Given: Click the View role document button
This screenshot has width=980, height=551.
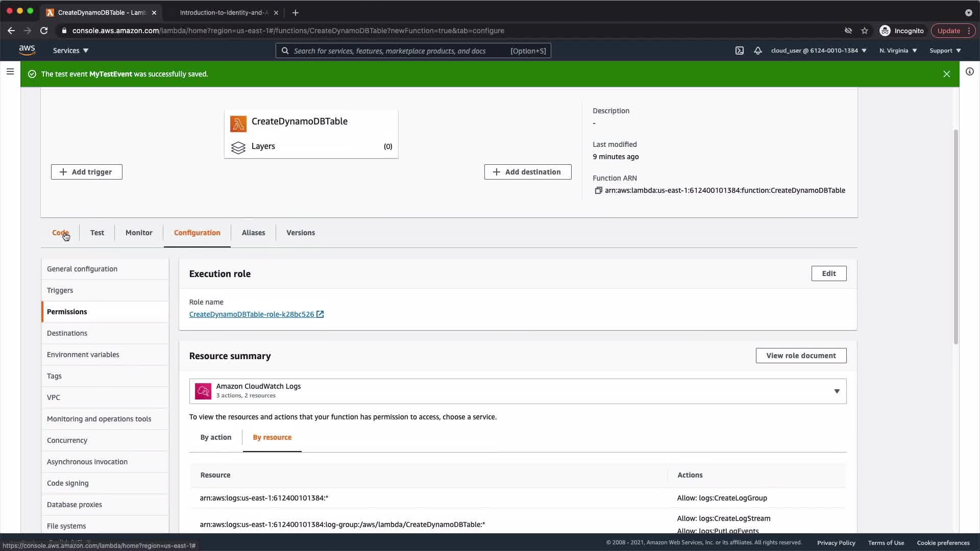Looking at the screenshot, I should [x=800, y=356].
